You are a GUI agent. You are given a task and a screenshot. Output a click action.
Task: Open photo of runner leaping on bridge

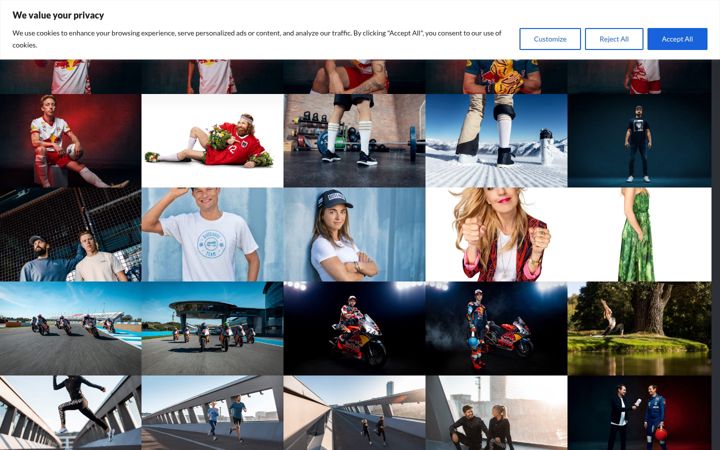click(x=70, y=413)
